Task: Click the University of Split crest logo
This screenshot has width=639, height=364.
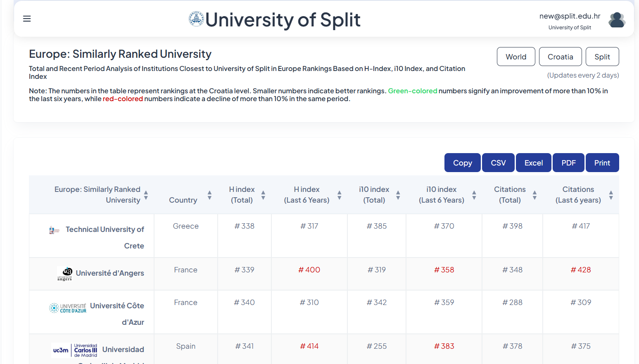Action: 196,19
